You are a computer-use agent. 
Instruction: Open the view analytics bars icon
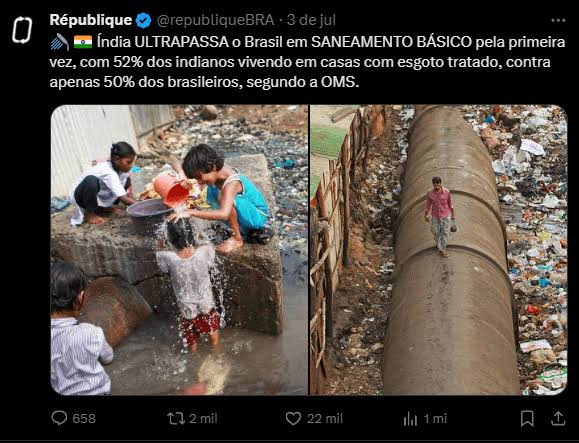pos(410,419)
